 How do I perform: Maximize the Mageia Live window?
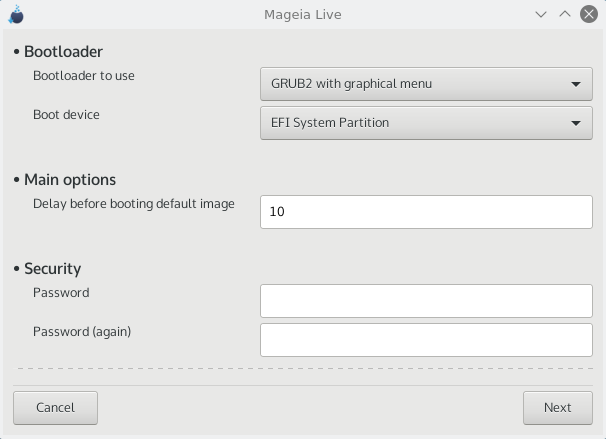point(564,15)
